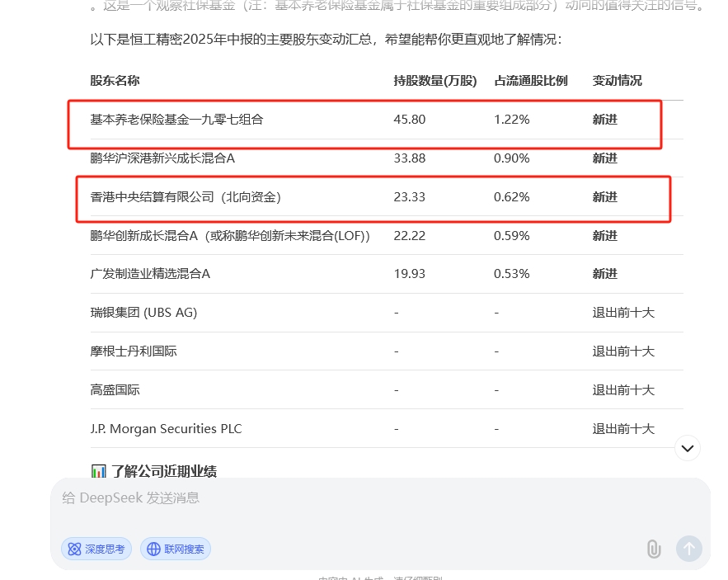
Task: Click the 0.90% ratio cell
Action: pyautogui.click(x=512, y=158)
